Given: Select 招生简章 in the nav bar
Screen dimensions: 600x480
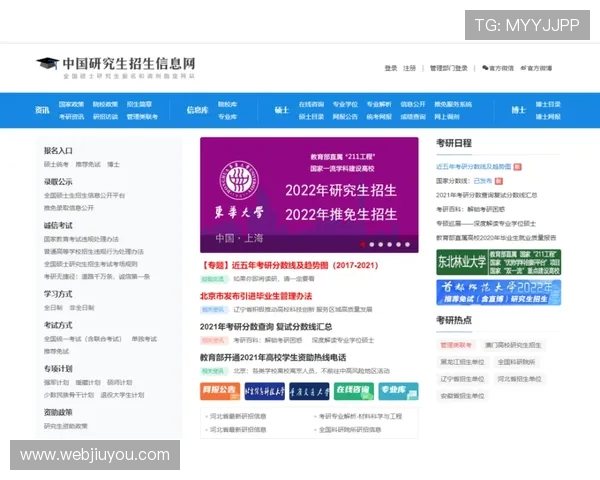Looking at the screenshot, I should 139,104.
